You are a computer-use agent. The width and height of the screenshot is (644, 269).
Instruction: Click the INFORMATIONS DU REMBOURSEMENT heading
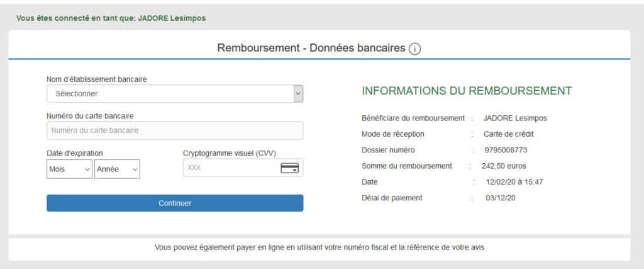point(467,91)
